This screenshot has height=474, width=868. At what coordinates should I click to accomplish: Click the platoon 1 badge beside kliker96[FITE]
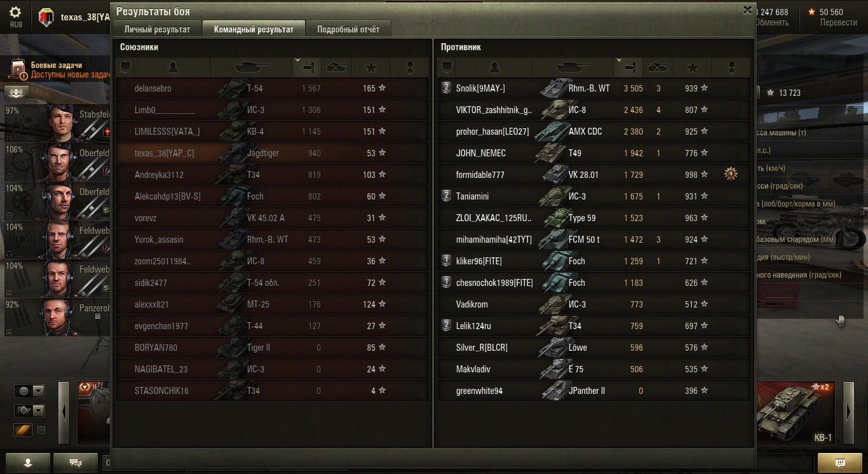(x=447, y=261)
